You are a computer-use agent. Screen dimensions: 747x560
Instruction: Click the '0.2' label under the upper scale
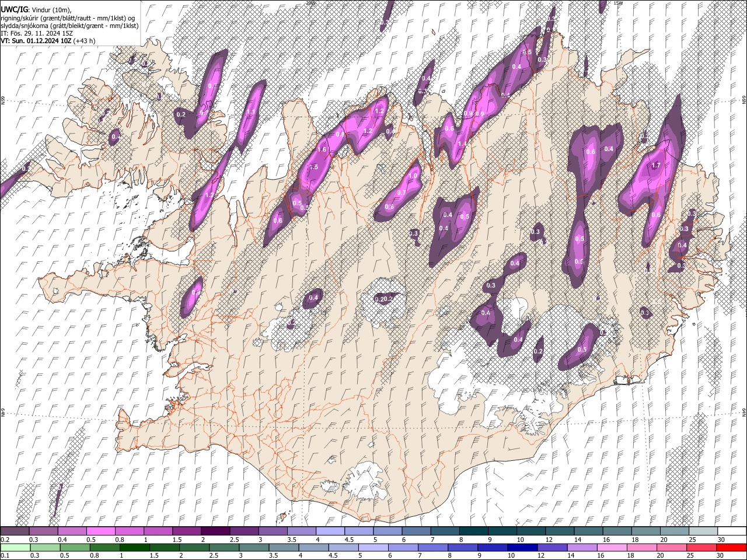tap(5, 540)
